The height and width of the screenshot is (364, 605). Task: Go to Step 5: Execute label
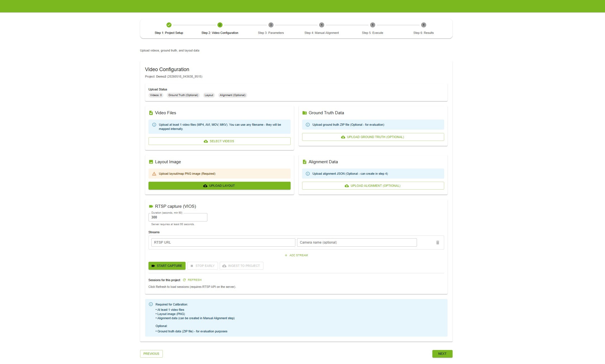coord(372,33)
